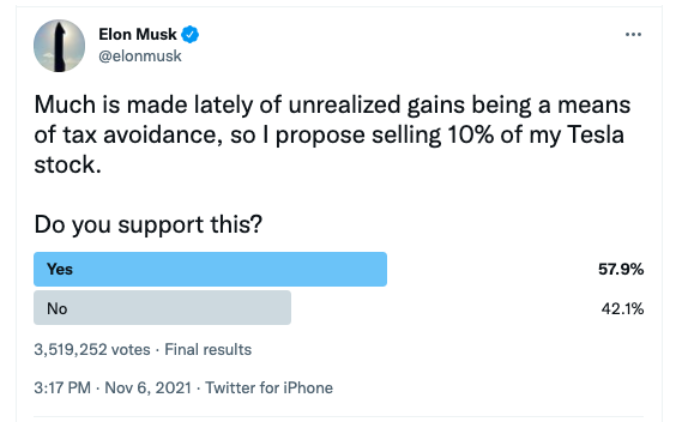
Task: Click the 42.1% No percentage
Action: [622, 308]
